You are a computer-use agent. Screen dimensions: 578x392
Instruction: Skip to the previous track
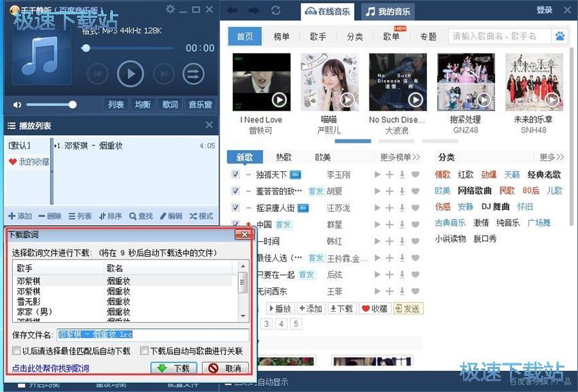(98, 74)
